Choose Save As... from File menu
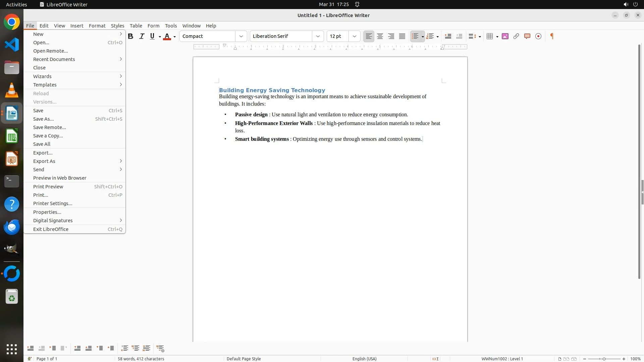This screenshot has width=644, height=362. click(x=44, y=119)
